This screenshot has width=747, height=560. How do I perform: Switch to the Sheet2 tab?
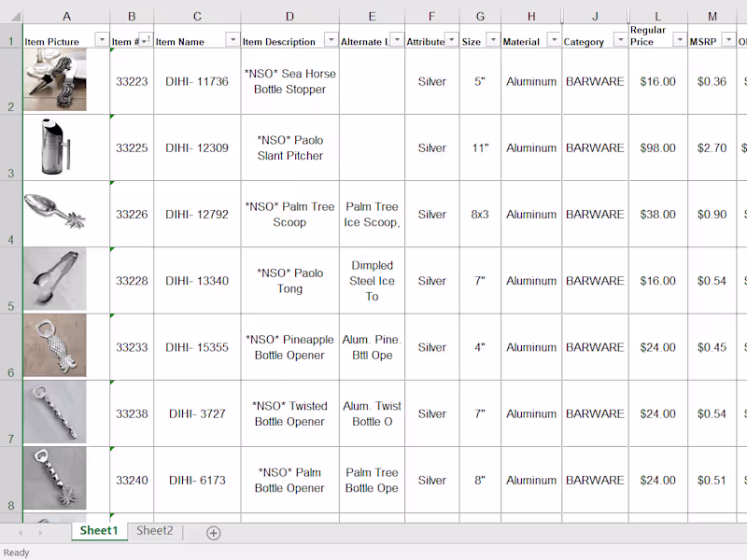(x=154, y=530)
